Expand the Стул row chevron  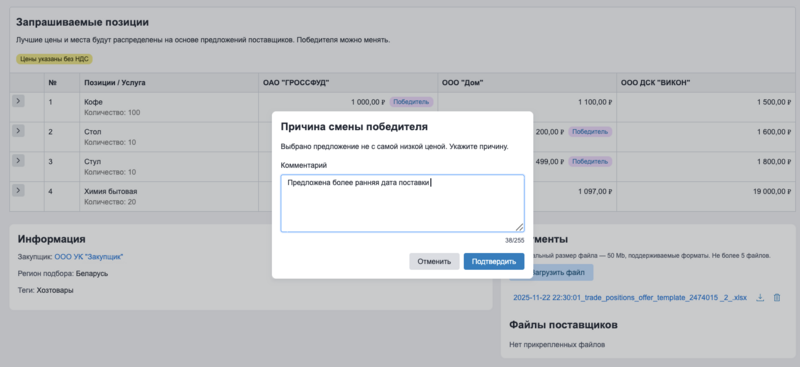[18, 161]
